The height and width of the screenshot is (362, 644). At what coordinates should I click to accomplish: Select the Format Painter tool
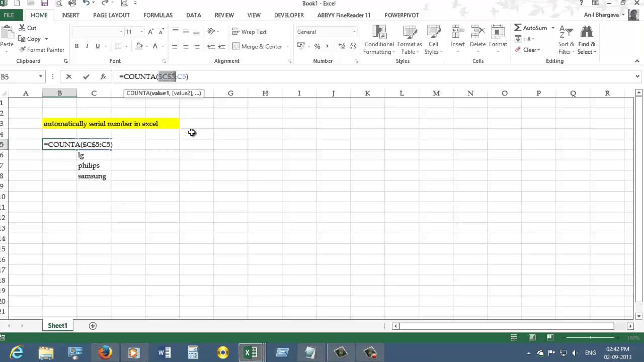(x=41, y=50)
